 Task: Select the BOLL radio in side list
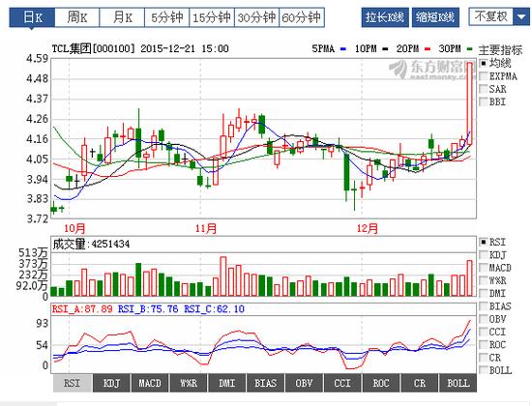pyautogui.click(x=484, y=370)
